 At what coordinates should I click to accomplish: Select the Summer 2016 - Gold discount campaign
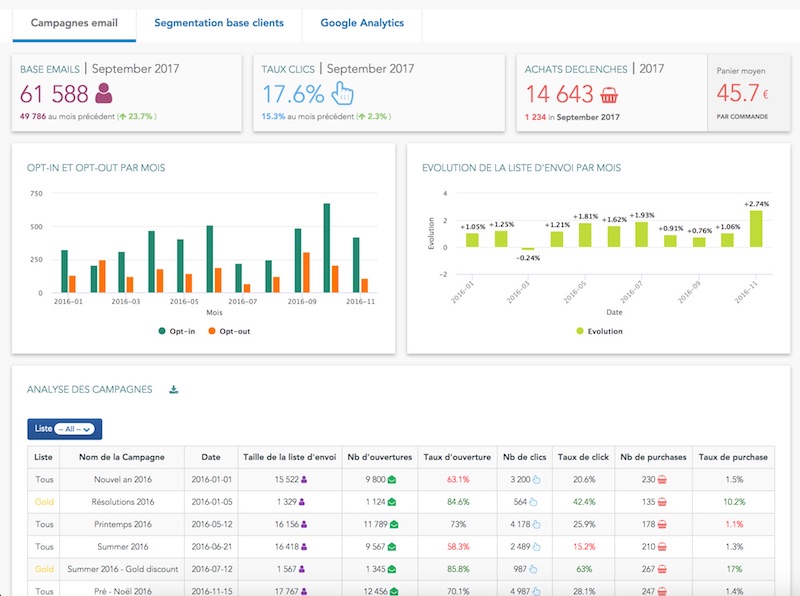(122, 569)
